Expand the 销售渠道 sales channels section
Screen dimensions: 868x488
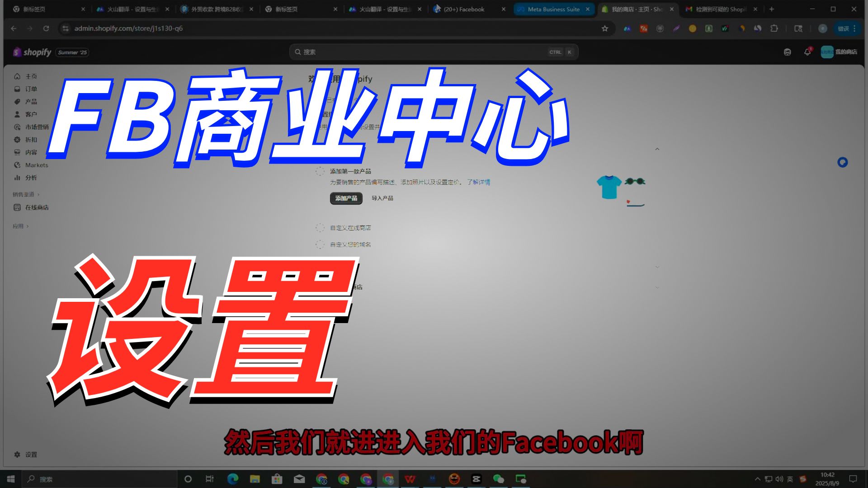click(x=26, y=194)
